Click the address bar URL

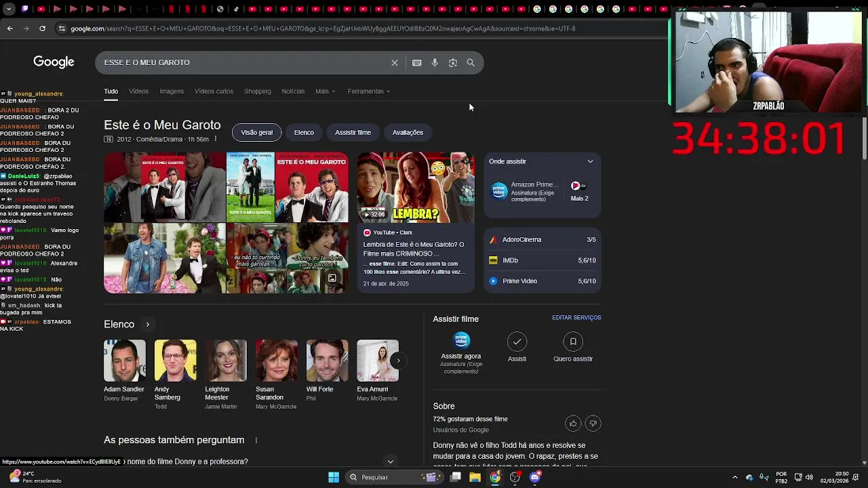click(x=323, y=28)
